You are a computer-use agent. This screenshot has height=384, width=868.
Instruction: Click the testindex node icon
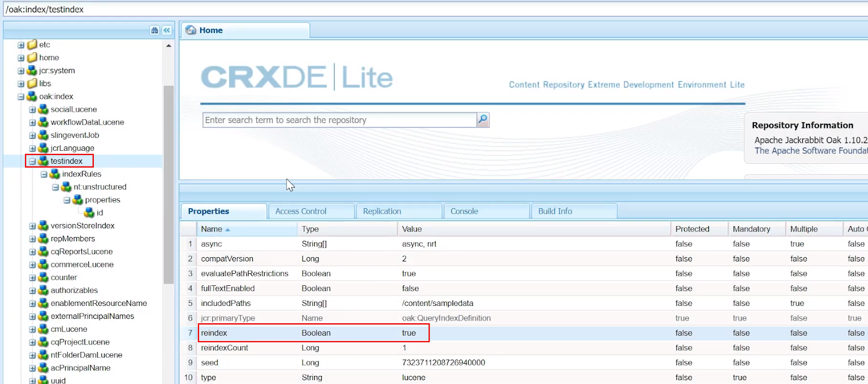tap(43, 161)
